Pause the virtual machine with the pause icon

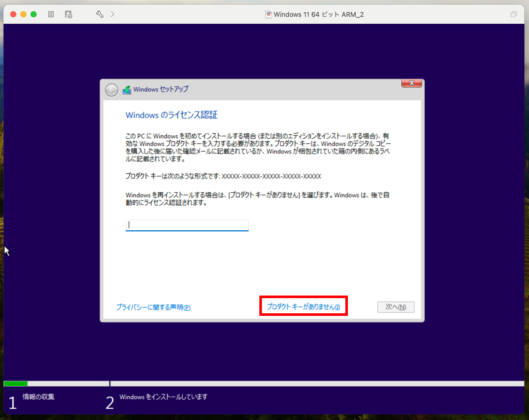tap(51, 14)
